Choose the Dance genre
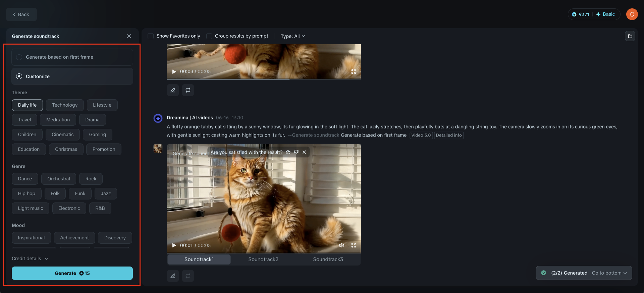The image size is (644, 293). click(x=25, y=179)
